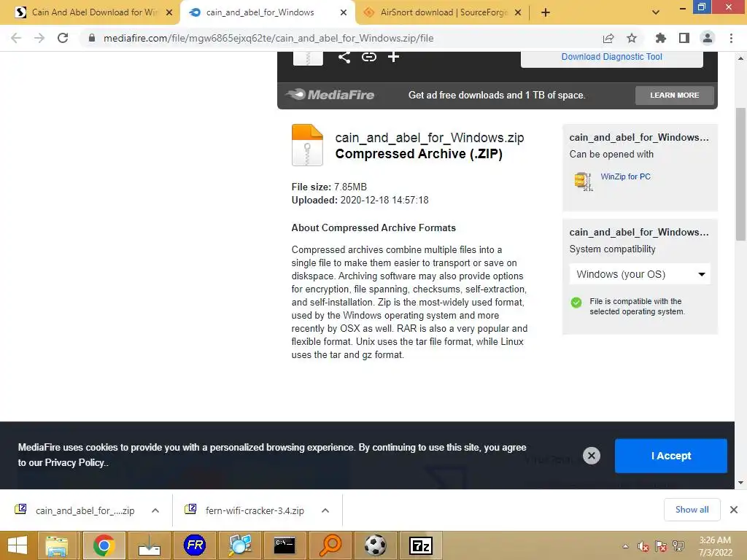Select the cain_and_abel_for_Windows tab
This screenshot has height=560, width=747.
pos(268,12)
